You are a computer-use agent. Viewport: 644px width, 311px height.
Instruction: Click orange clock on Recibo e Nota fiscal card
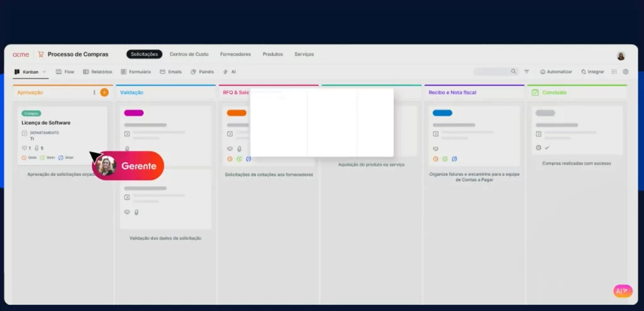point(436,159)
